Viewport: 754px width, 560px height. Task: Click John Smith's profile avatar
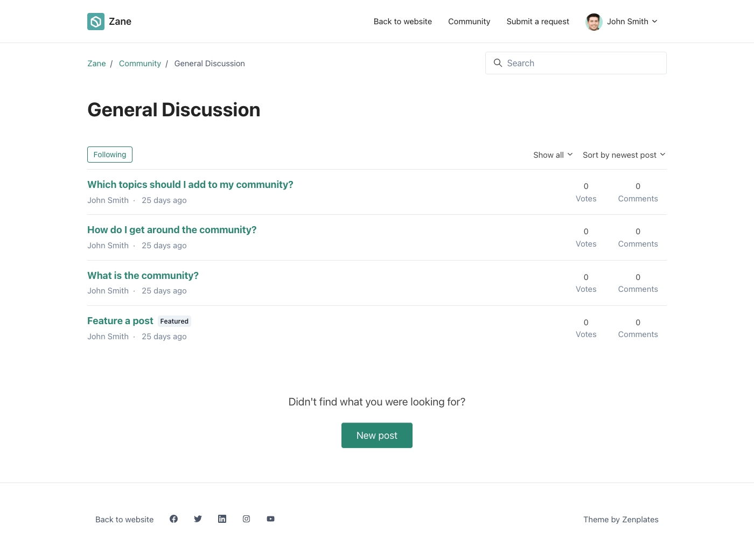coord(594,22)
